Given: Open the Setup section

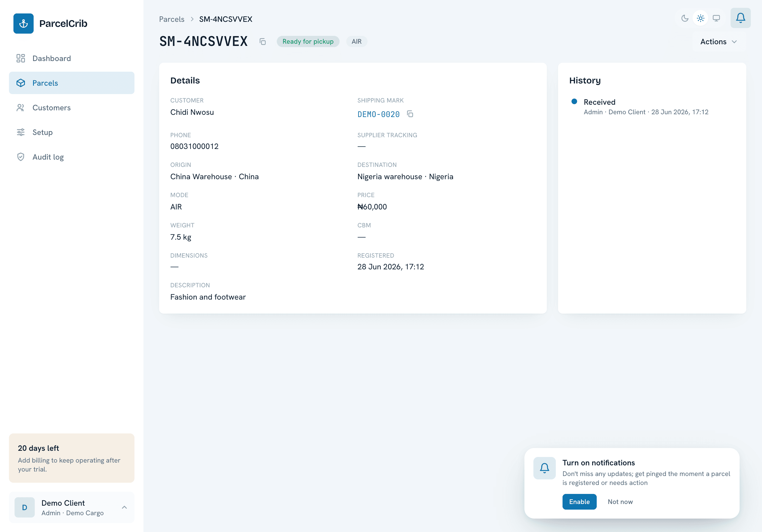Looking at the screenshot, I should coord(72,132).
